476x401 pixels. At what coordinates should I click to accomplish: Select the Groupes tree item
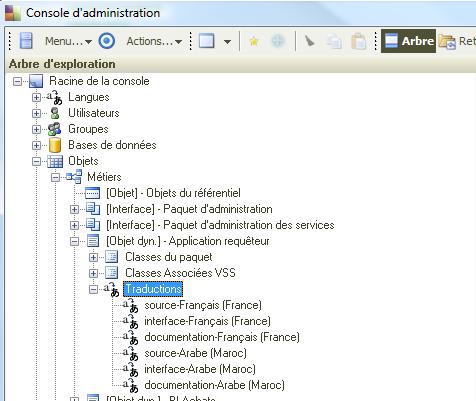click(x=88, y=129)
